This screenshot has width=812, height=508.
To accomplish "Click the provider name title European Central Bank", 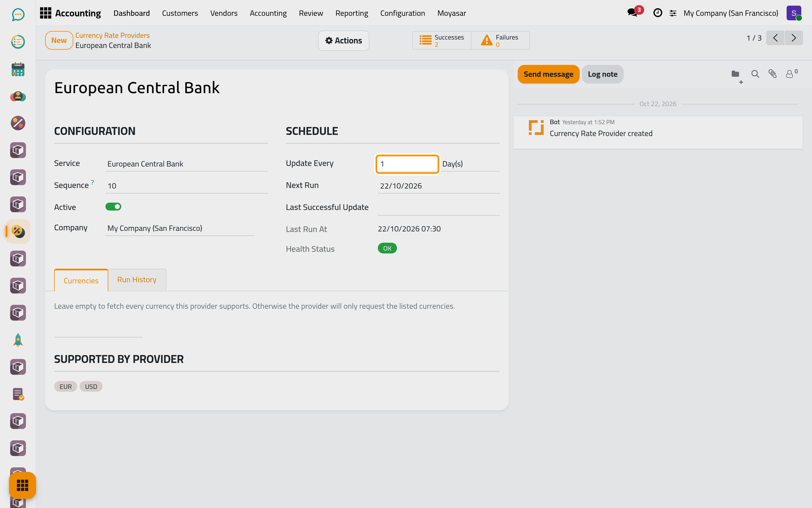I will pyautogui.click(x=137, y=88).
